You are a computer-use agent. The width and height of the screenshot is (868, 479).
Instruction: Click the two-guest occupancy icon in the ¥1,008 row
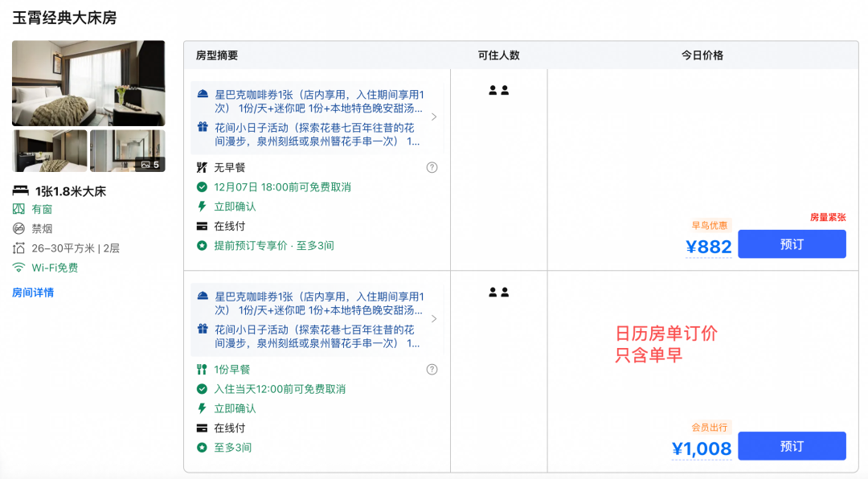click(x=499, y=293)
